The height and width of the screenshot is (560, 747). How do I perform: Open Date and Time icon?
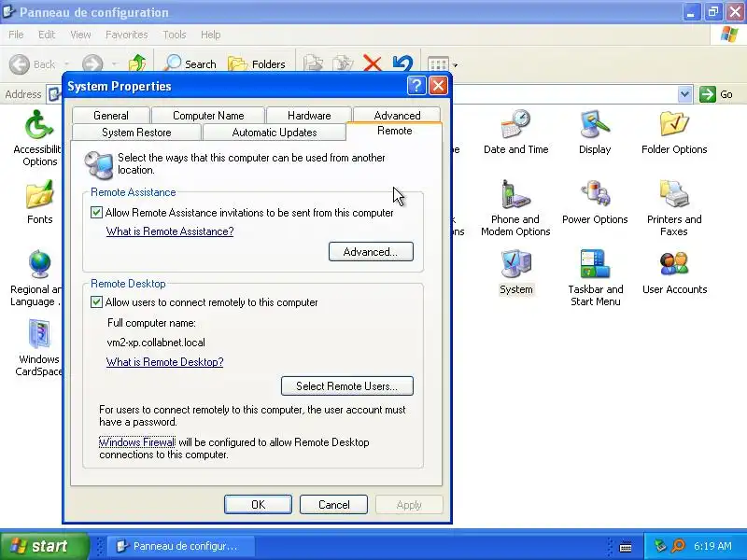[x=516, y=132]
